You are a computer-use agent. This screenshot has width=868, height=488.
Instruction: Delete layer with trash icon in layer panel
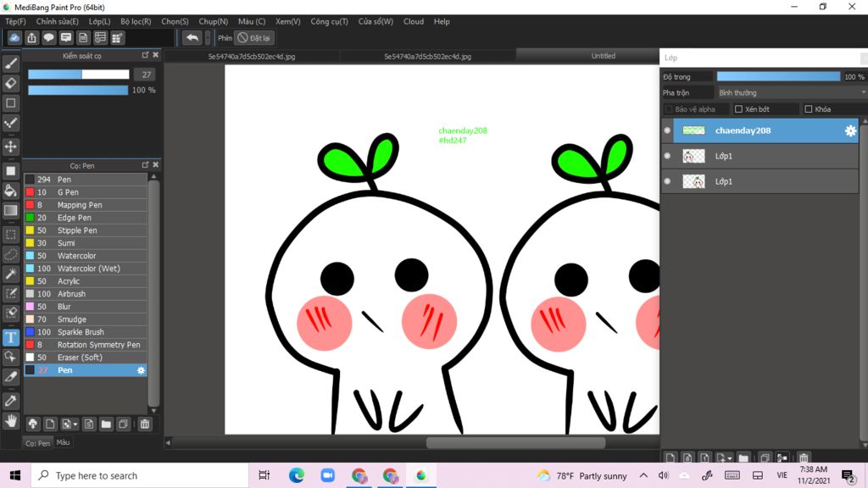pyautogui.click(x=804, y=457)
